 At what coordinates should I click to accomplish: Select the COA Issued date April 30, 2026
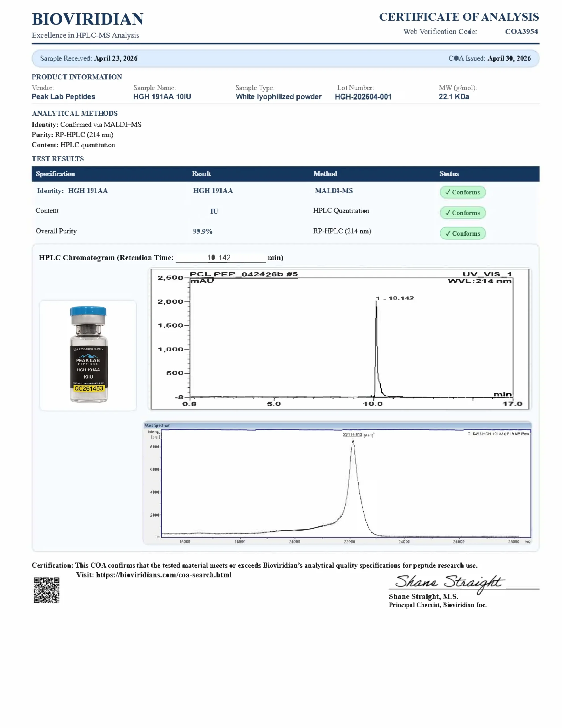pos(509,58)
